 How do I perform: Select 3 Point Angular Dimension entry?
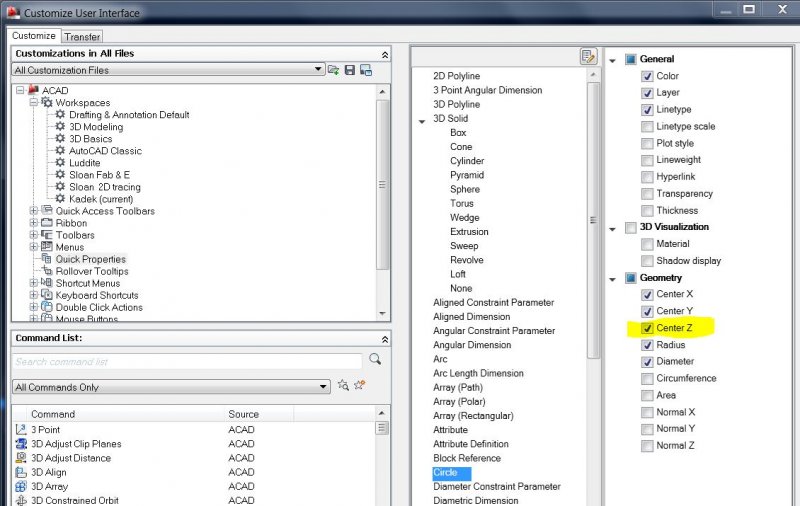(x=487, y=90)
